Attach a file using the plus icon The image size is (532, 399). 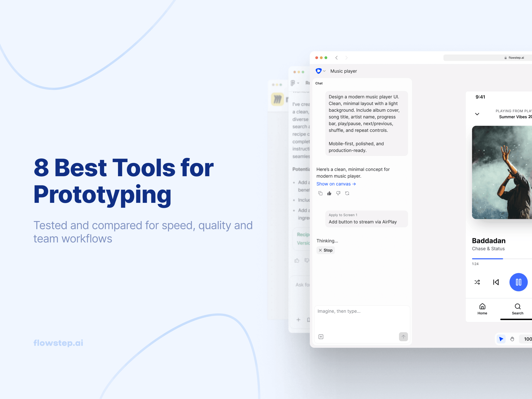(x=321, y=337)
